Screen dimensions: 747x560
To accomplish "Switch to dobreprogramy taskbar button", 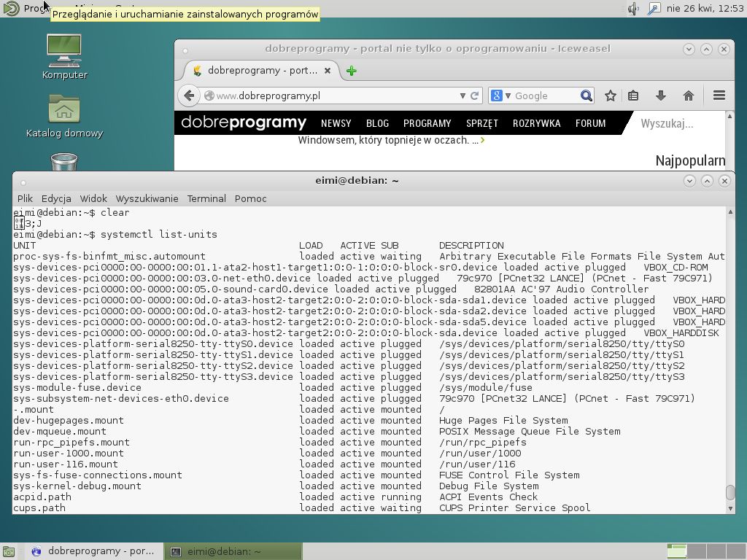I will click(x=93, y=551).
